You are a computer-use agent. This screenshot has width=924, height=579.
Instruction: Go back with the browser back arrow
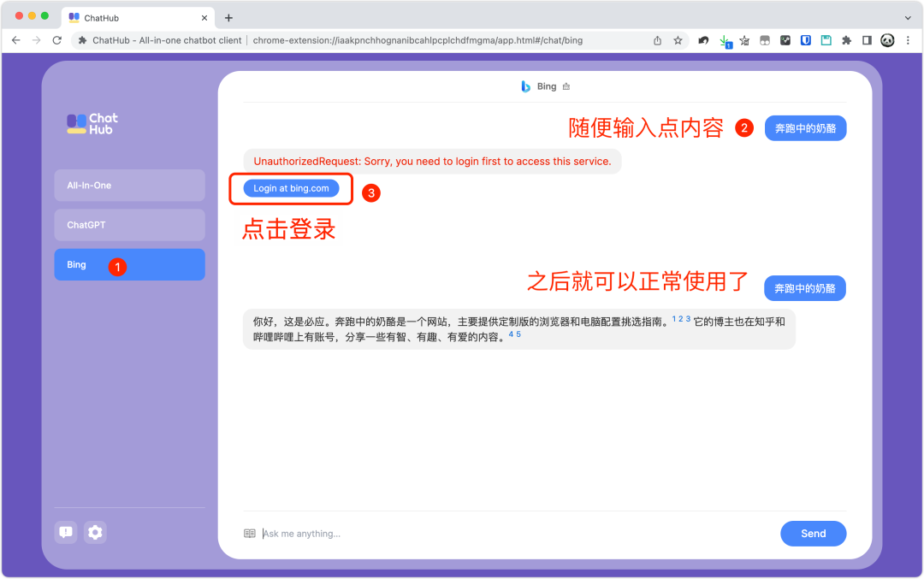(x=16, y=40)
